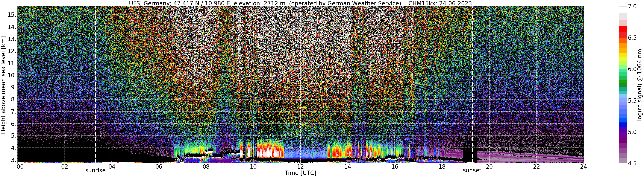
Task: Click the '16' tick on the time axis
Action: pos(395,166)
